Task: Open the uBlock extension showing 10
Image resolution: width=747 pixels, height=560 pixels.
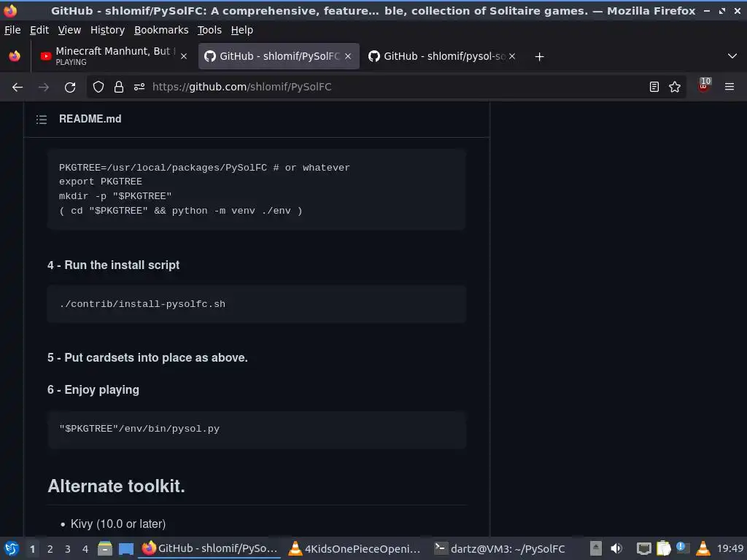Action: click(x=704, y=86)
